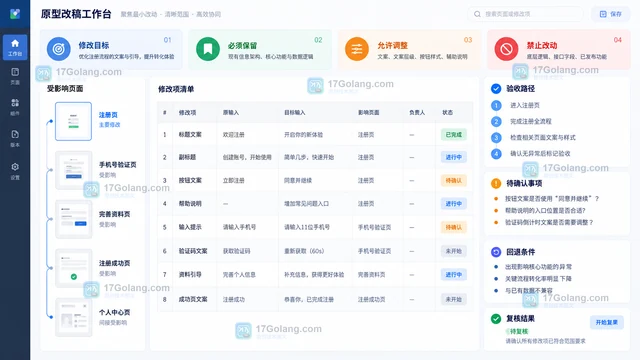Click the 修改项 column header
This screenshot has height=360, width=640.
187,112
